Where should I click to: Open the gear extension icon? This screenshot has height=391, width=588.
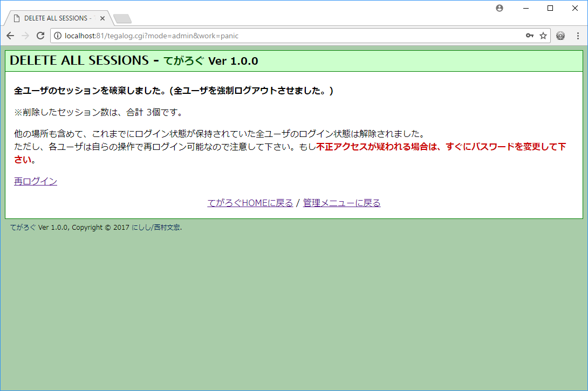[560, 36]
